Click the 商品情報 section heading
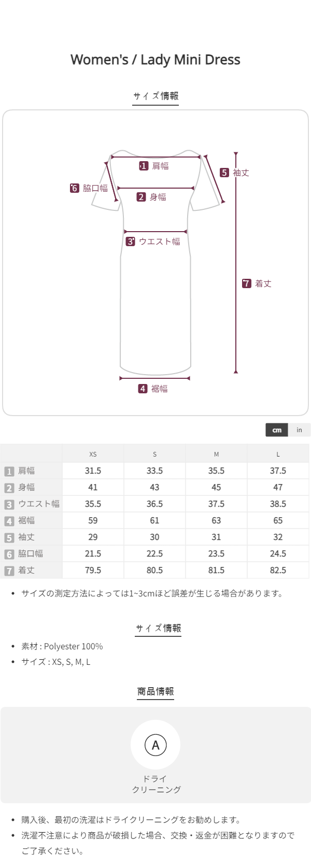The width and height of the screenshot is (311, 868). coord(155,691)
